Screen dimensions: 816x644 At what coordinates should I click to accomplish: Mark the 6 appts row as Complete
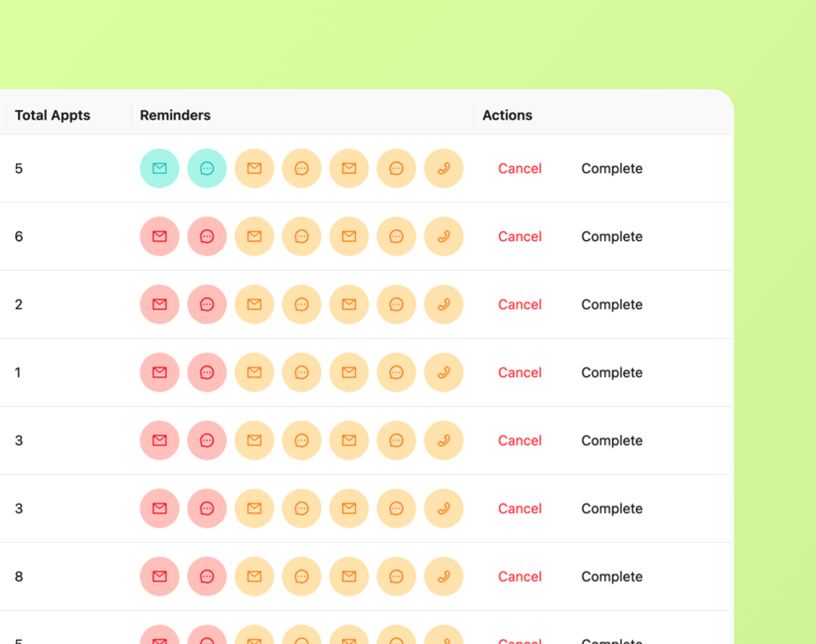point(612,236)
